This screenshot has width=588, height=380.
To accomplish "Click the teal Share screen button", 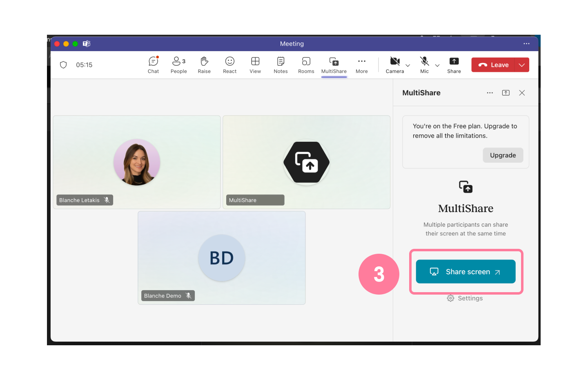I will point(465,271).
